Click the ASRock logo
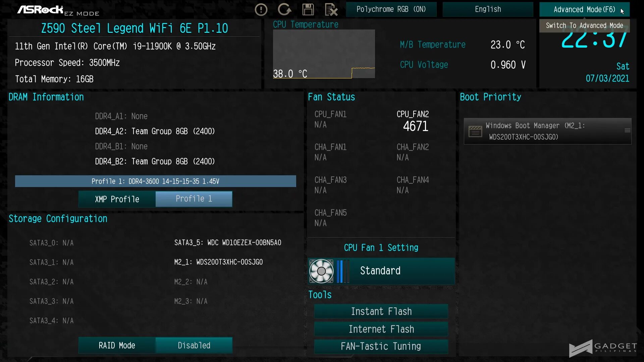This screenshot has height=362, width=644. coord(40,10)
